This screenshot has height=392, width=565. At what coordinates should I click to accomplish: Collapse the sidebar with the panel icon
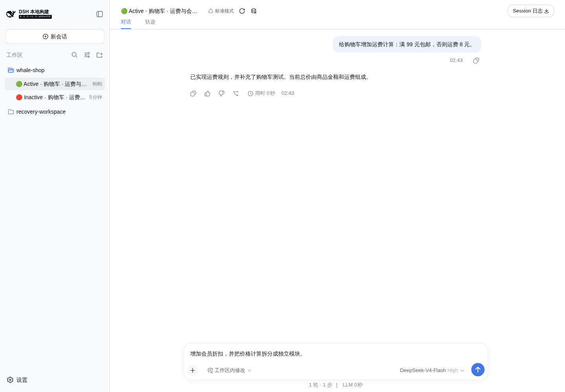(x=100, y=14)
